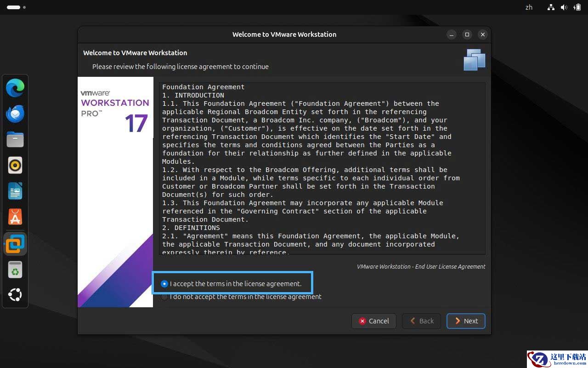This screenshot has height=368, width=588.
Task: Select "I accept the terms in the license agreement"
Action: 231,284
